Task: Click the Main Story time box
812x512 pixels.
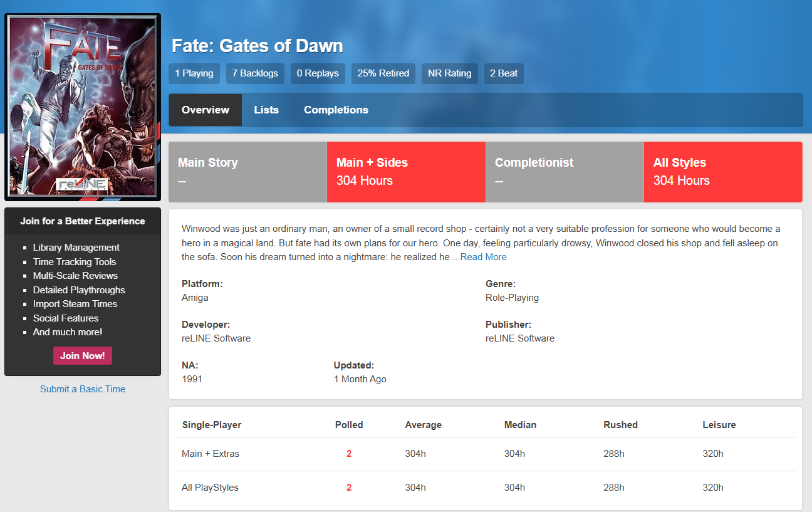Action: [x=247, y=172]
